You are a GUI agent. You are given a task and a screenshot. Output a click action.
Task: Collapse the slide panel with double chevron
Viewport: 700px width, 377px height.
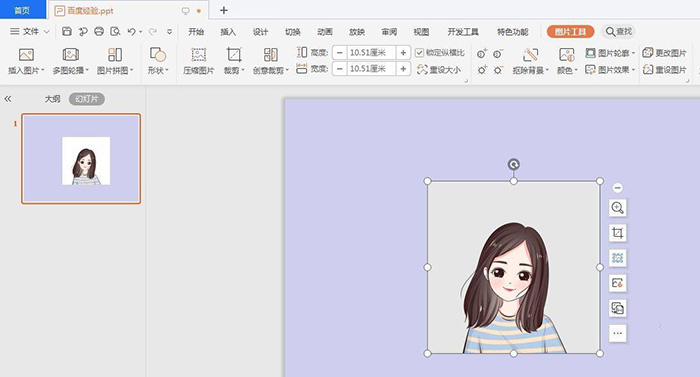[8, 99]
